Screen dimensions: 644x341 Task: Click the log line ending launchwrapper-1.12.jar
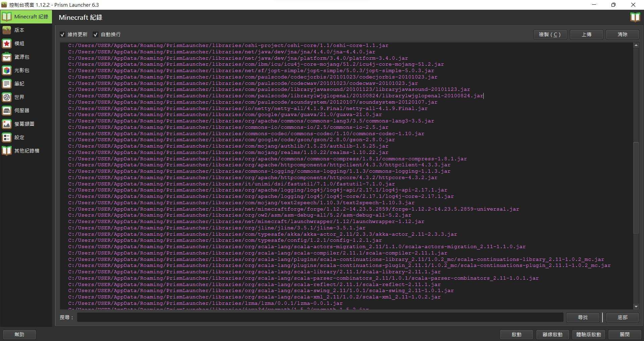(x=246, y=222)
